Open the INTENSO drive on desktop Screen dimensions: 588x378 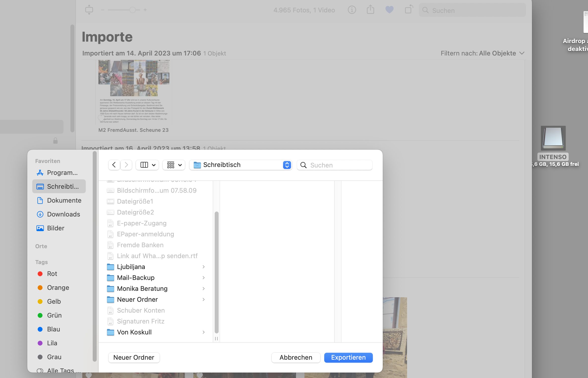point(553,139)
